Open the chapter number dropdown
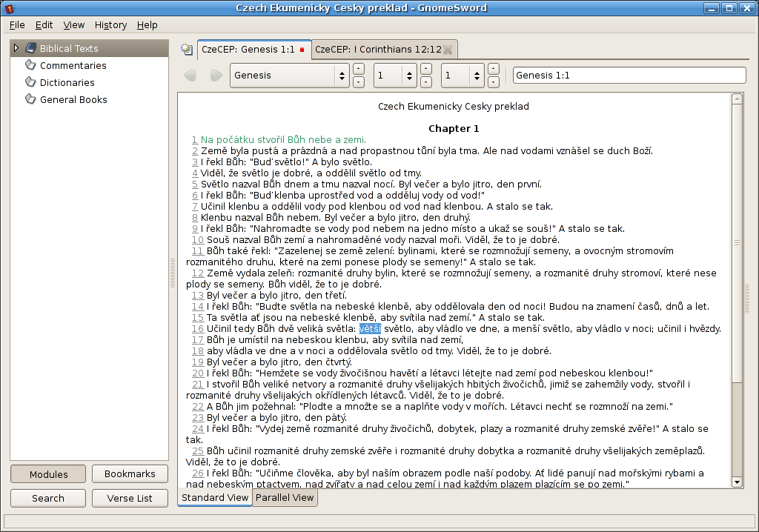Image resolution: width=759 pixels, height=532 pixels. (395, 76)
